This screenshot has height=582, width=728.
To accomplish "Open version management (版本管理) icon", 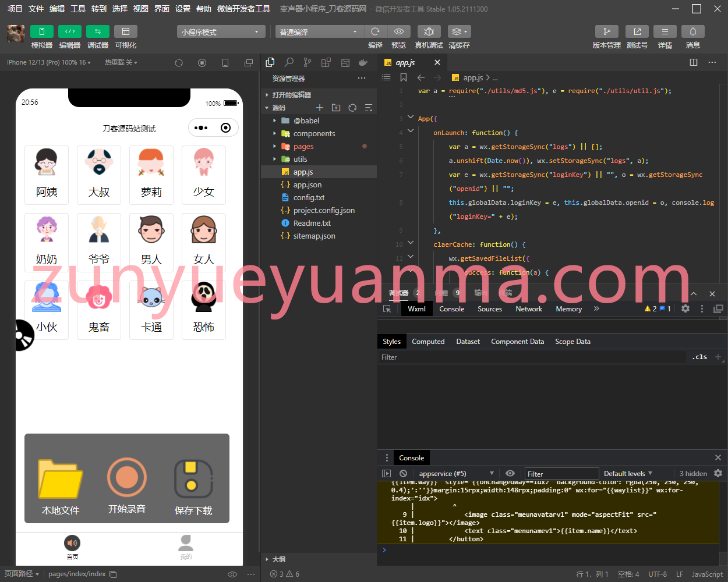I will click(607, 31).
